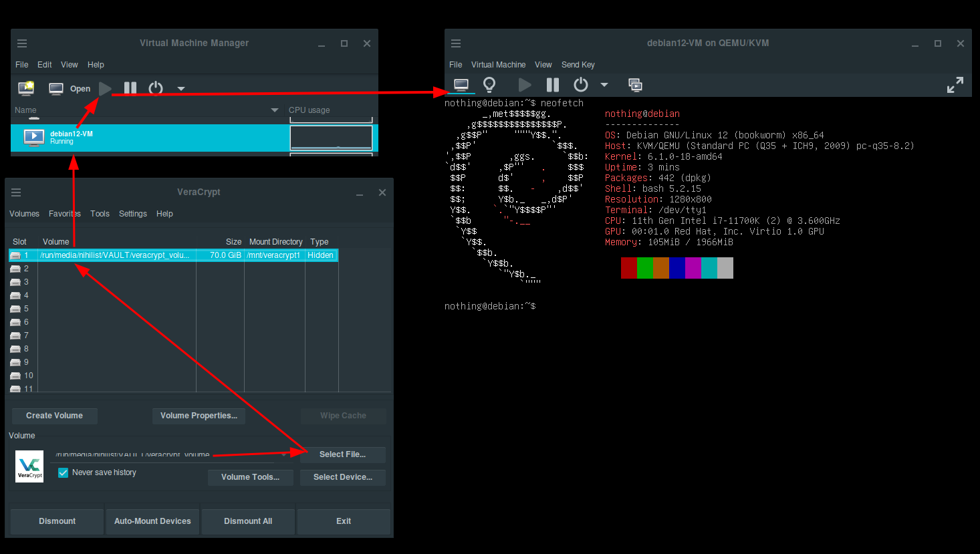Open the selected VM console in Virtual Machine Manager
Screen dimensions: 980x554
(70, 88)
